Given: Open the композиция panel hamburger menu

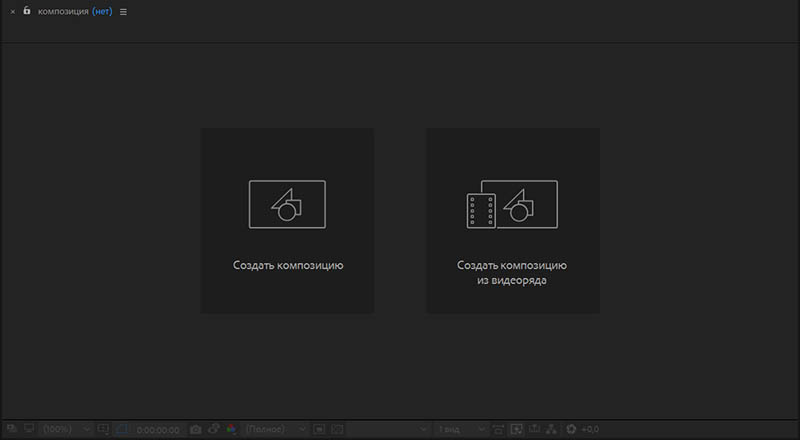Looking at the screenshot, I should [x=123, y=12].
